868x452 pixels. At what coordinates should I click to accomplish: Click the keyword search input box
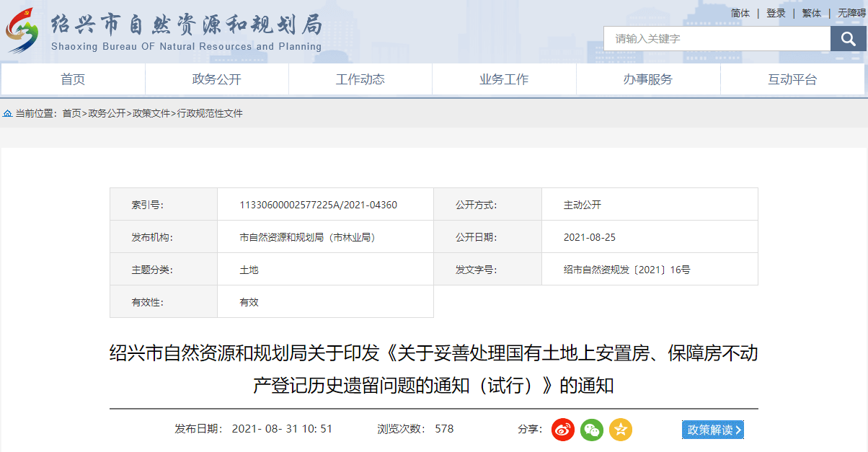tap(714, 38)
